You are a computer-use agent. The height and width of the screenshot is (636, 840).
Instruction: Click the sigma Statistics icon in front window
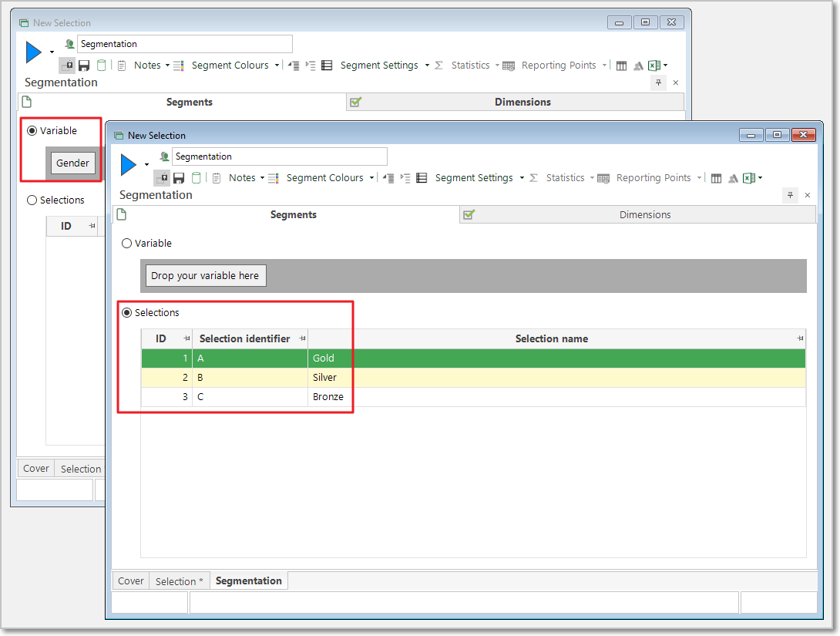pos(533,178)
